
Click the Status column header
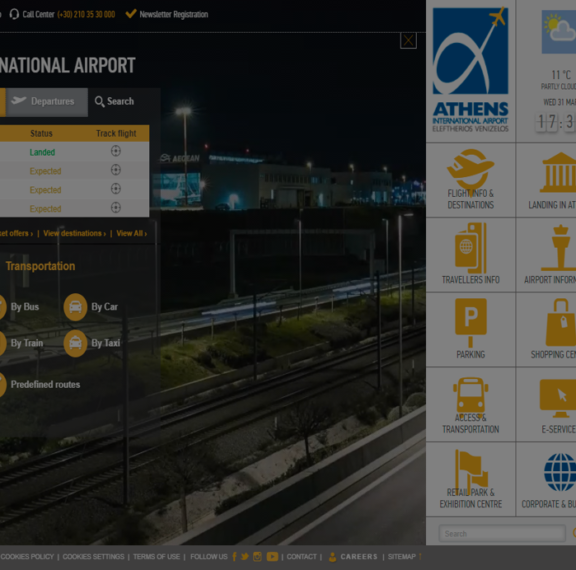[x=41, y=133]
